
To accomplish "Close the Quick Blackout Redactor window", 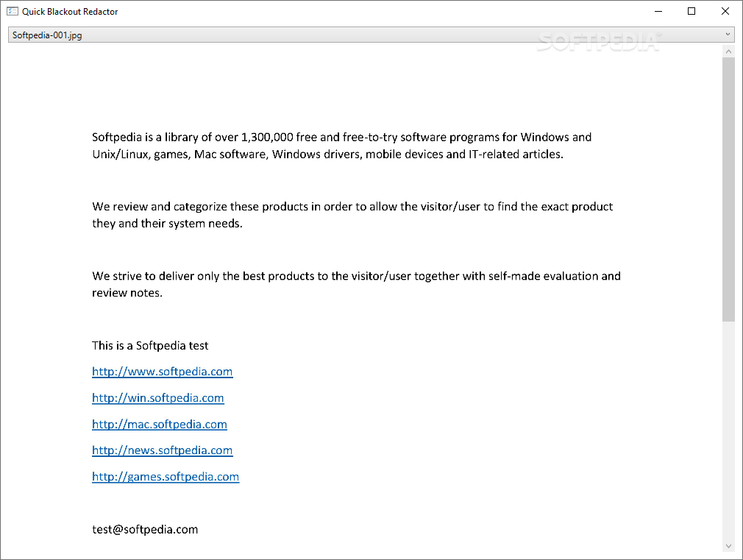I will [x=725, y=11].
